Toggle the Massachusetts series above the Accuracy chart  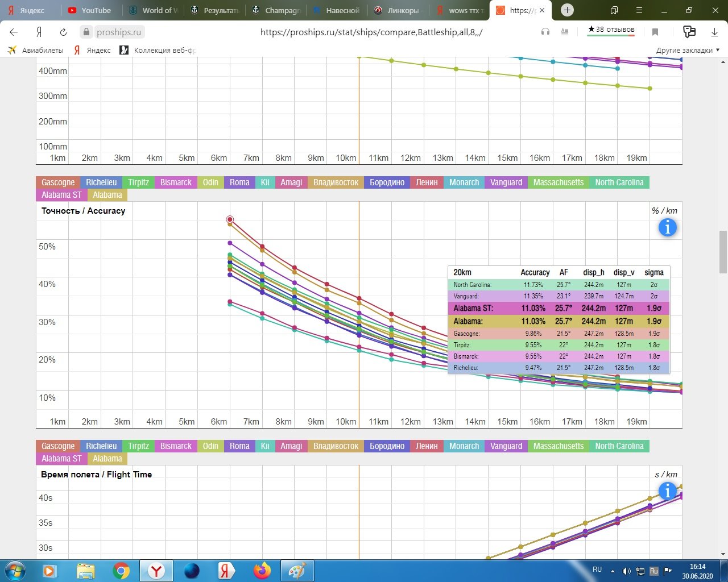pyautogui.click(x=558, y=182)
